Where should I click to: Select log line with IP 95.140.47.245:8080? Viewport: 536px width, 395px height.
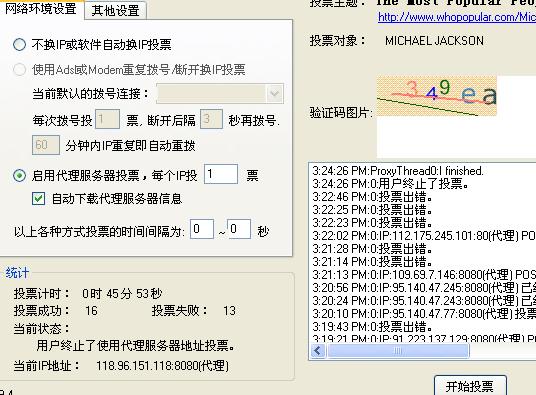(424, 288)
